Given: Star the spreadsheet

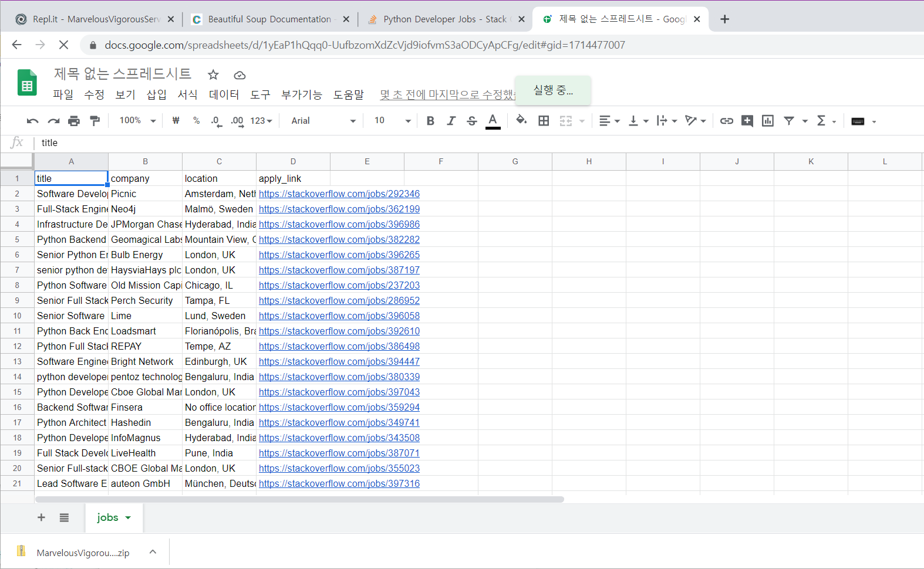Looking at the screenshot, I should [x=213, y=74].
